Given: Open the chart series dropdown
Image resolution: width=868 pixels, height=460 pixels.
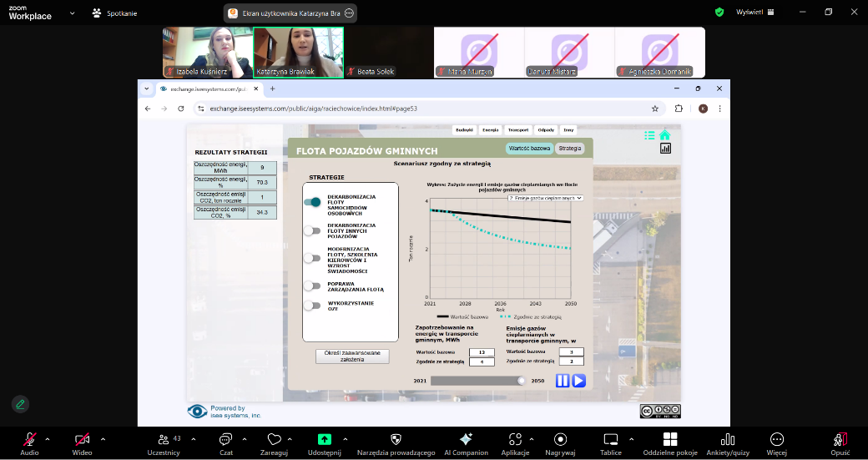Looking at the screenshot, I should coord(545,198).
